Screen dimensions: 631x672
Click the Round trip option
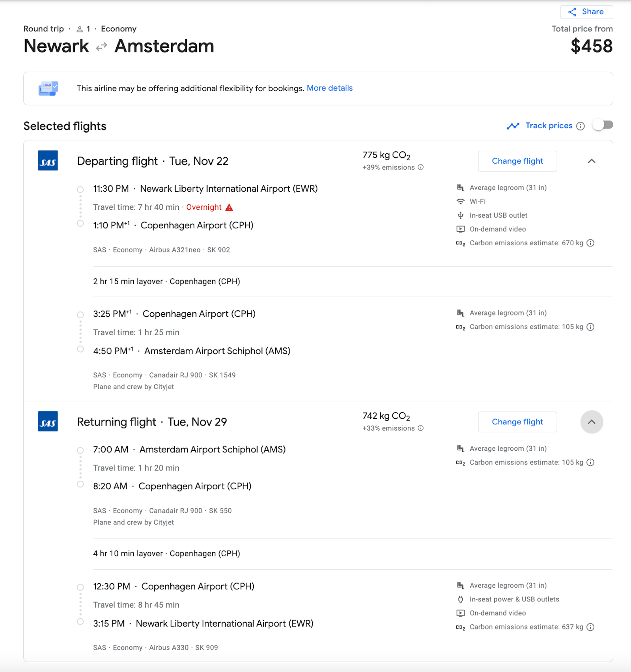tap(43, 28)
